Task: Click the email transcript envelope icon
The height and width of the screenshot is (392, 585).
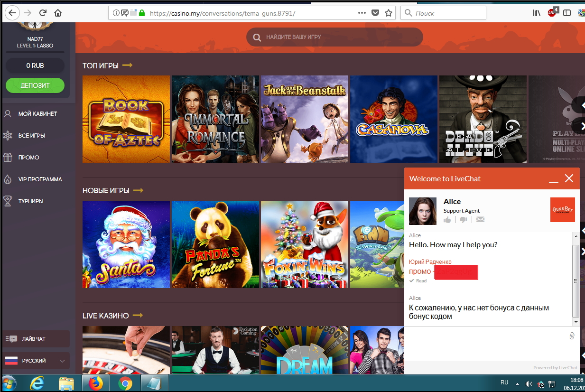Action: 480,220
